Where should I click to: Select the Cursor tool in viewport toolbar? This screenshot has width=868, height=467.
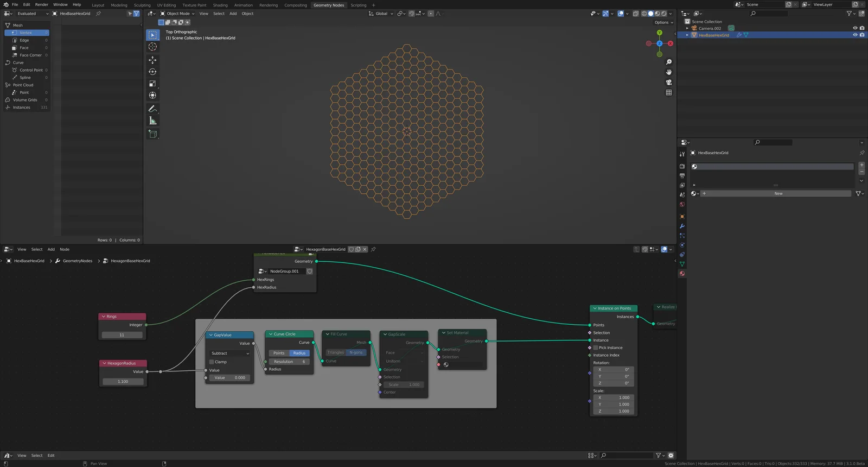point(152,47)
